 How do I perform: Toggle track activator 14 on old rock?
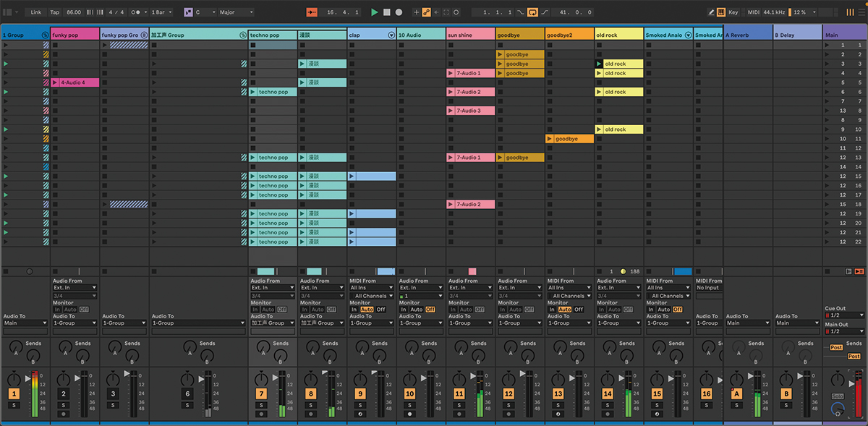tap(608, 394)
